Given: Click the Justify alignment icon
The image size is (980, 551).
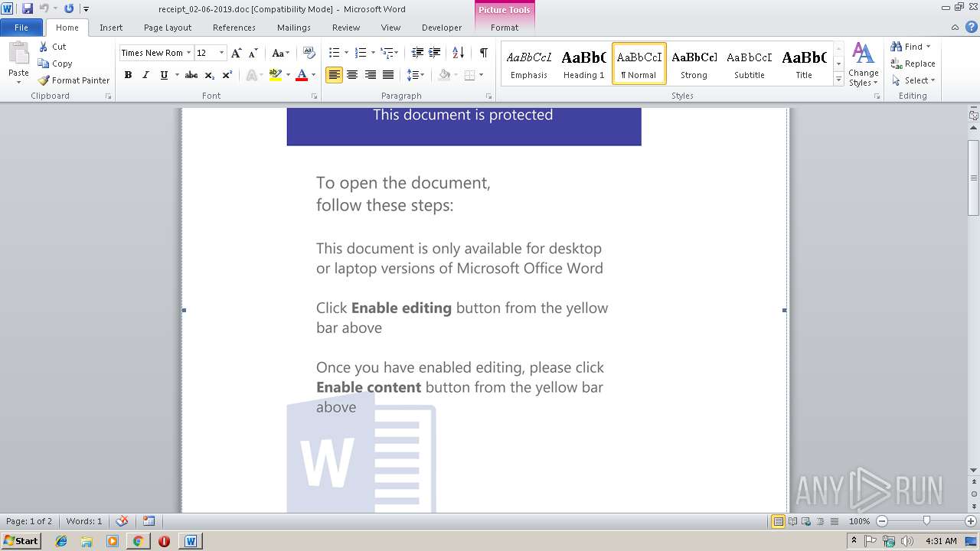Looking at the screenshot, I should click(x=388, y=75).
